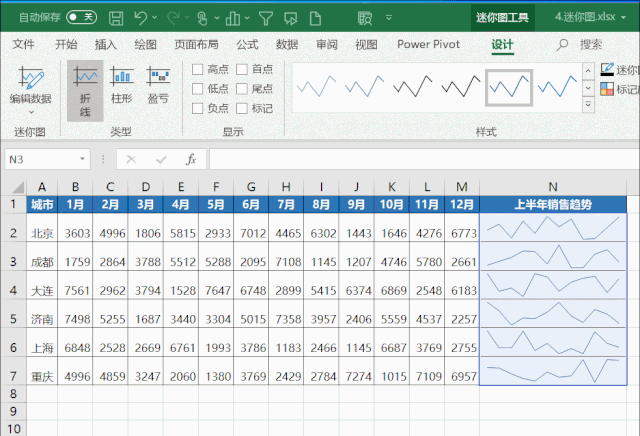Click the quick access icon left of the customize arrow
The image size is (640, 436).
tap(365, 18)
